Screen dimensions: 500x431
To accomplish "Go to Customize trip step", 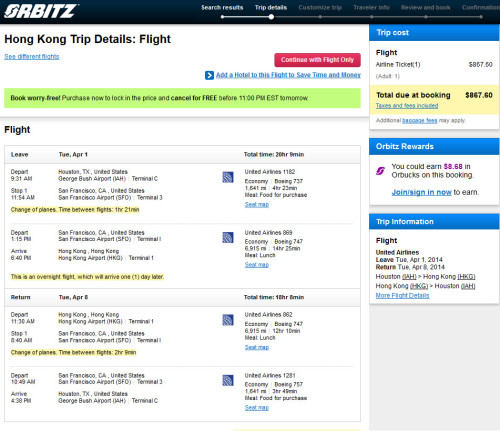I will (x=320, y=7).
